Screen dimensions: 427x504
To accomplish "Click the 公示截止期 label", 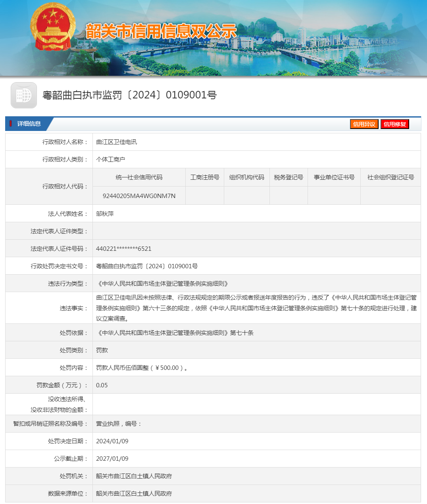I will tap(71, 459).
